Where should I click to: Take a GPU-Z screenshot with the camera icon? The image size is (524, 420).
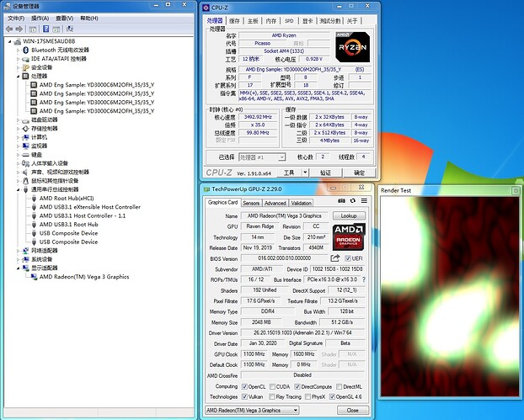click(341, 200)
